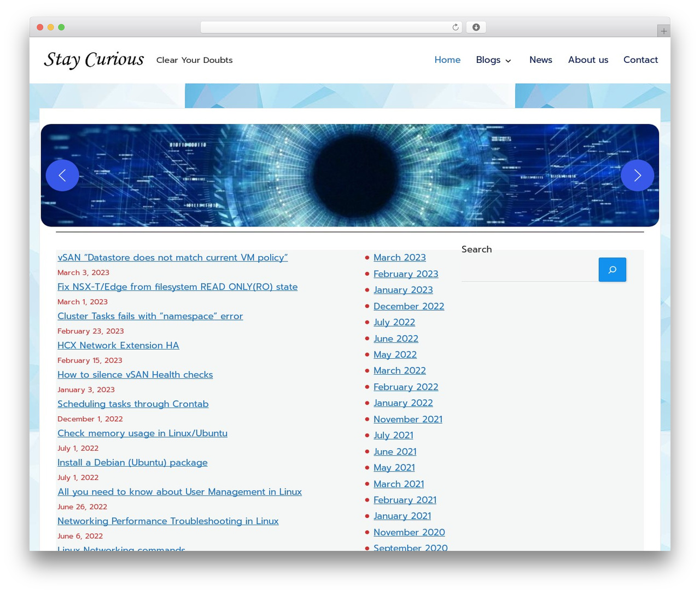Image resolution: width=700 pixels, height=593 pixels.
Task: Open Check memory usage in Linux/Ubuntu
Action: tap(142, 433)
